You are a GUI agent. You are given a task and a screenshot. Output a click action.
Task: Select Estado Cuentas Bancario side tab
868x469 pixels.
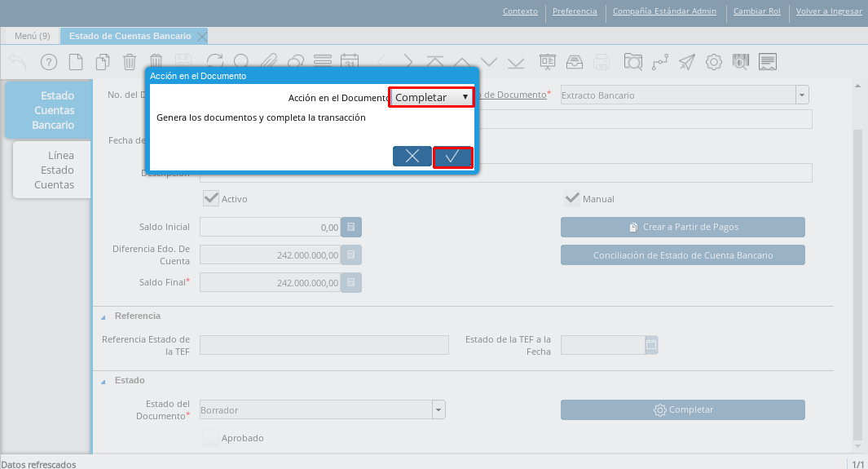coord(48,110)
